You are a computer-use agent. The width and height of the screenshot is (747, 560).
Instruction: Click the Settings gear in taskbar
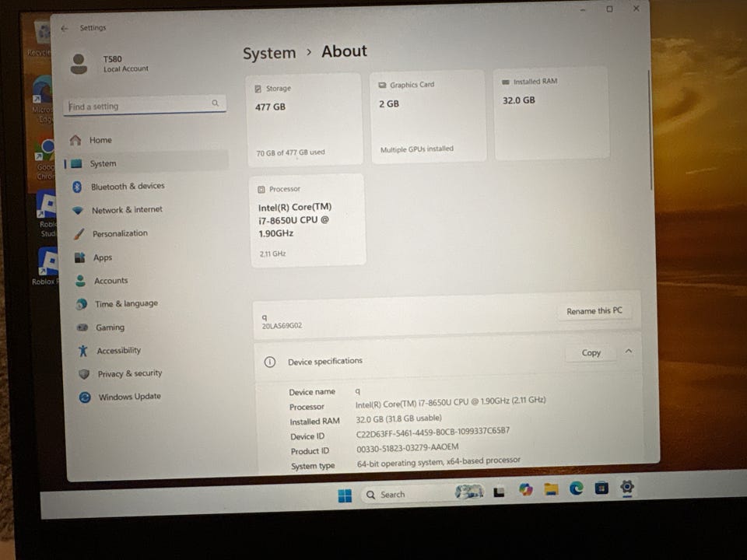627,487
